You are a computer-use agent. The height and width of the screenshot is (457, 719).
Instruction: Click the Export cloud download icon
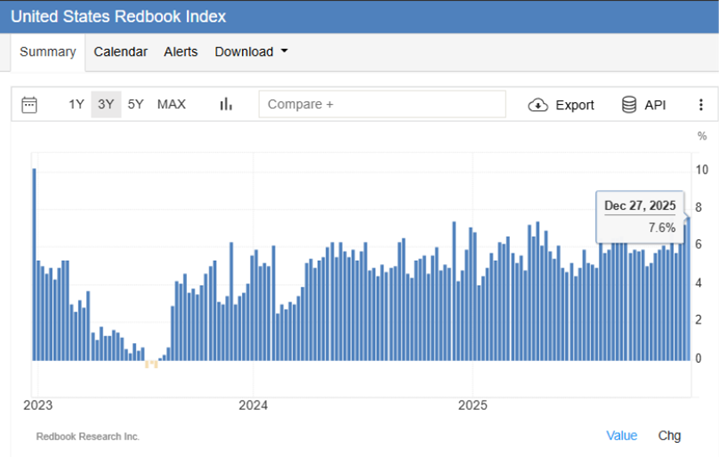click(538, 105)
